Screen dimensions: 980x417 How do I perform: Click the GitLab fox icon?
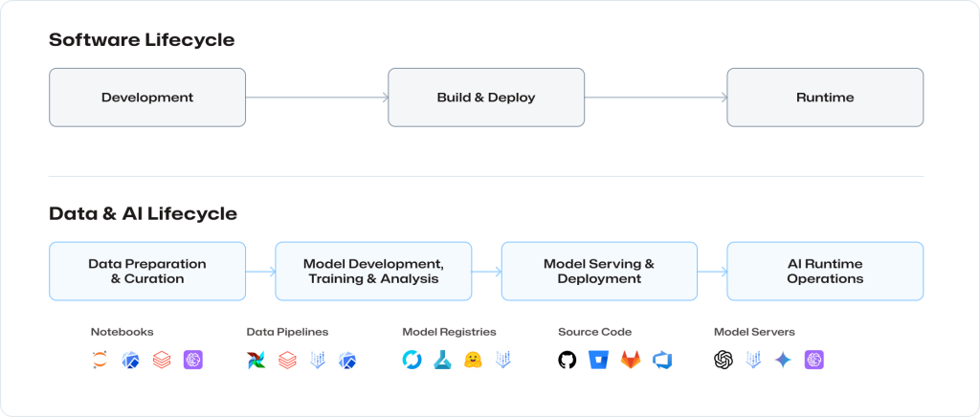[631, 360]
